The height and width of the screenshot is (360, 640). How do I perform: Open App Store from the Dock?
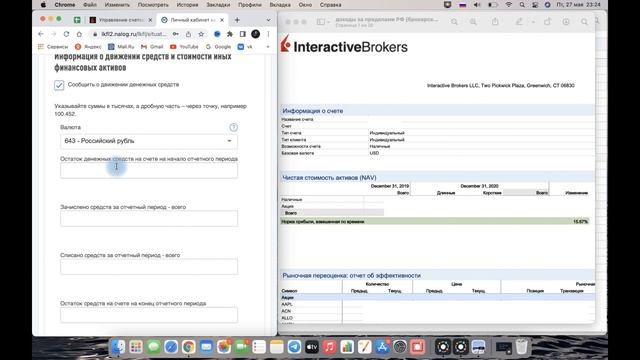[x=382, y=347]
